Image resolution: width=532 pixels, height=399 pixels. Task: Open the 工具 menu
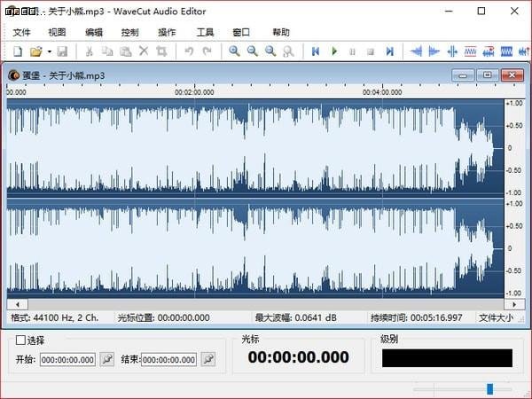pyautogui.click(x=206, y=32)
